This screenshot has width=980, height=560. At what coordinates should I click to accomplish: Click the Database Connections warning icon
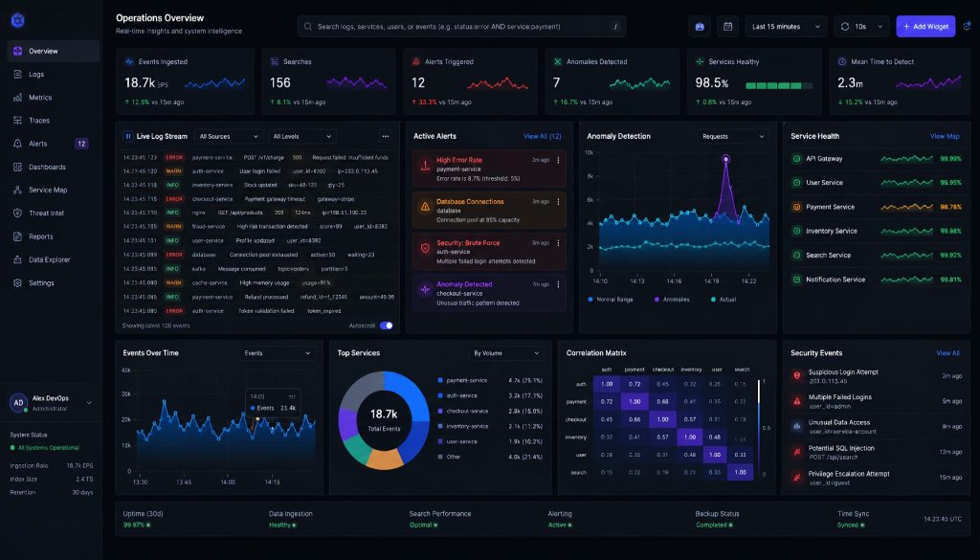click(x=425, y=206)
